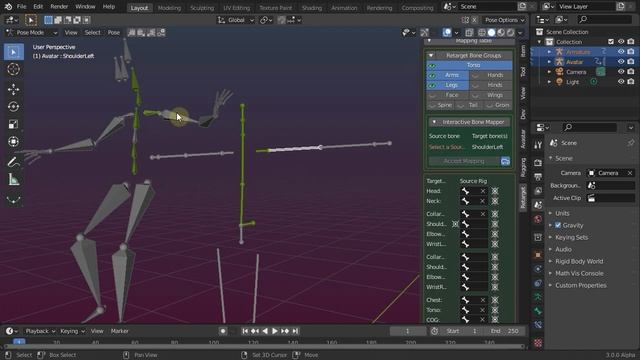Activate the Annotate pencil tool
Viewport: 640px width, 360px height.
[x=13, y=162]
